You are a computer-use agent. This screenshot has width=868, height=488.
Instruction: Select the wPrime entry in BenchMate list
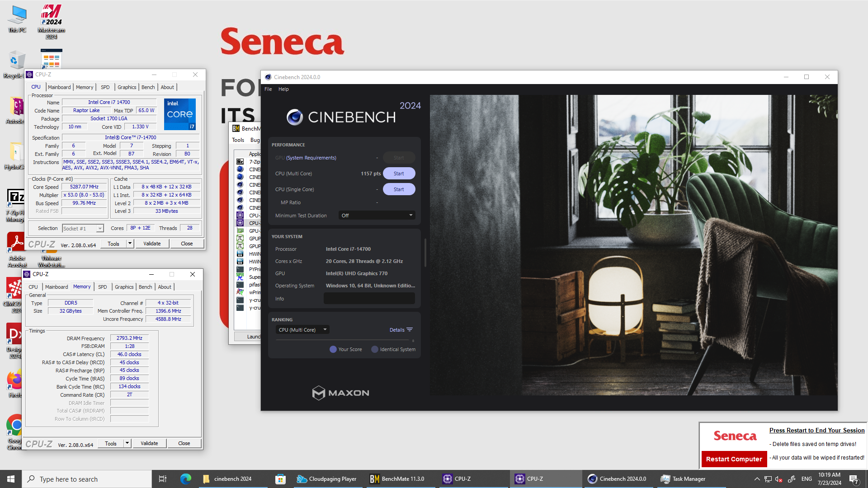click(x=248, y=292)
